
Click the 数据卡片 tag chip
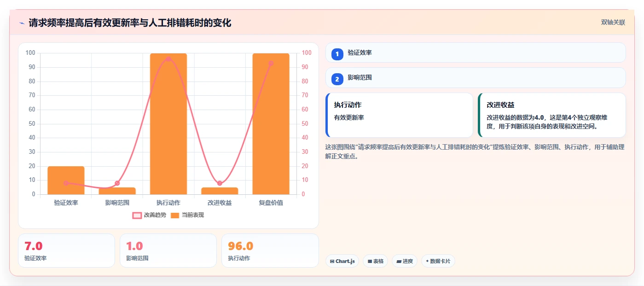(x=438, y=261)
